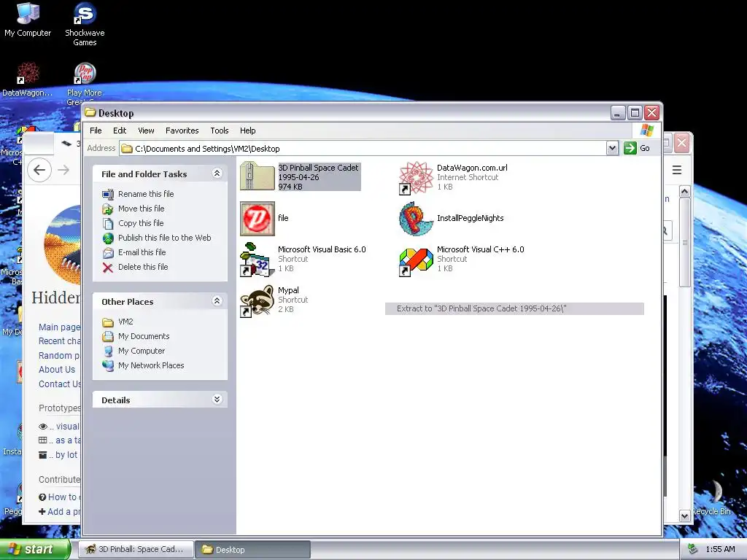This screenshot has height=560, width=747.
Task: Click the Start button
Action: [x=35, y=549]
